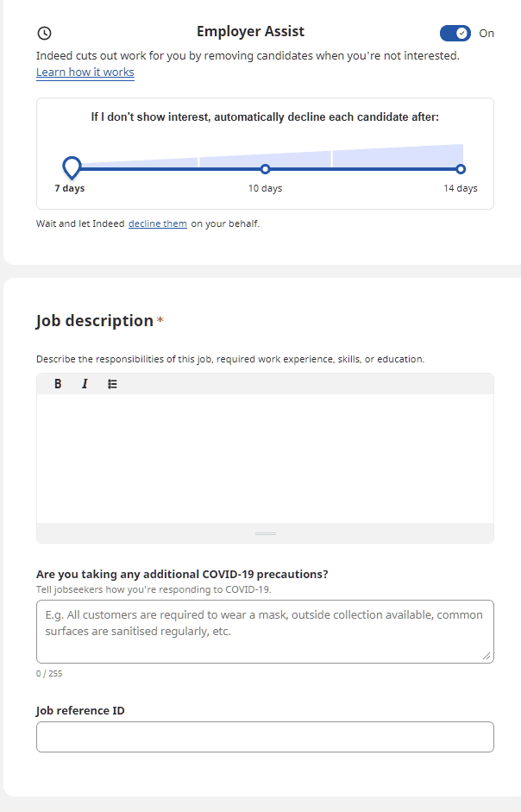This screenshot has height=812, width=521.
Task: Open the 'decline them' link
Action: [158, 224]
